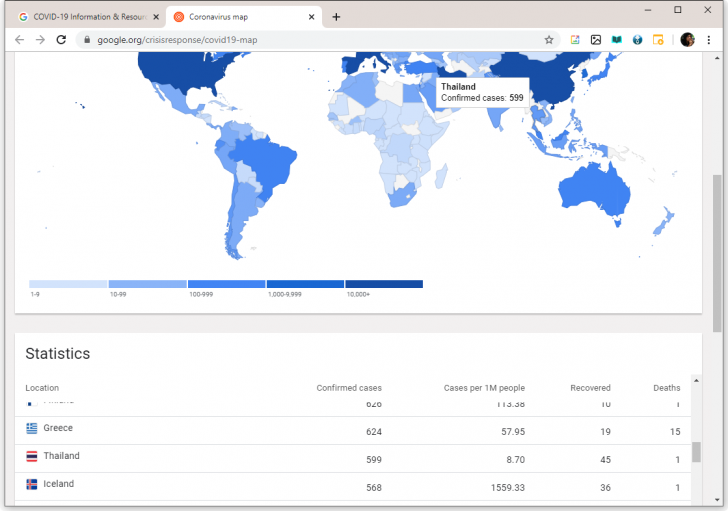Click the page vertical scrollbar thumb

[x=717, y=253]
